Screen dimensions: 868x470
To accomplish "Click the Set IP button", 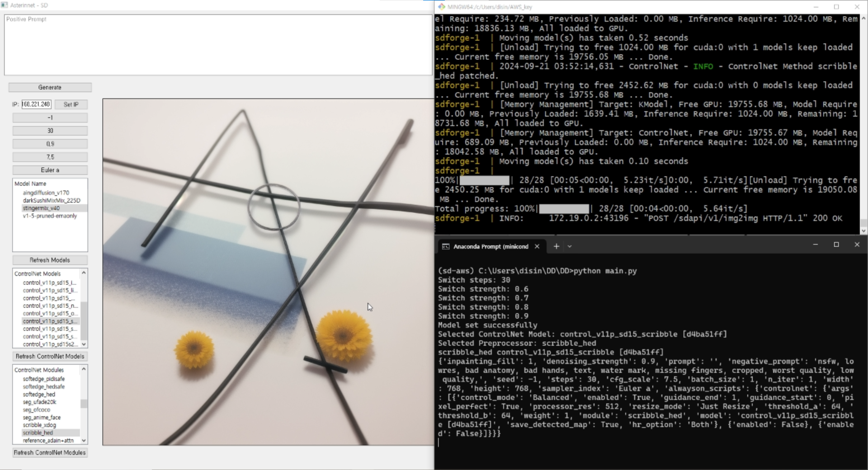I will [x=71, y=104].
